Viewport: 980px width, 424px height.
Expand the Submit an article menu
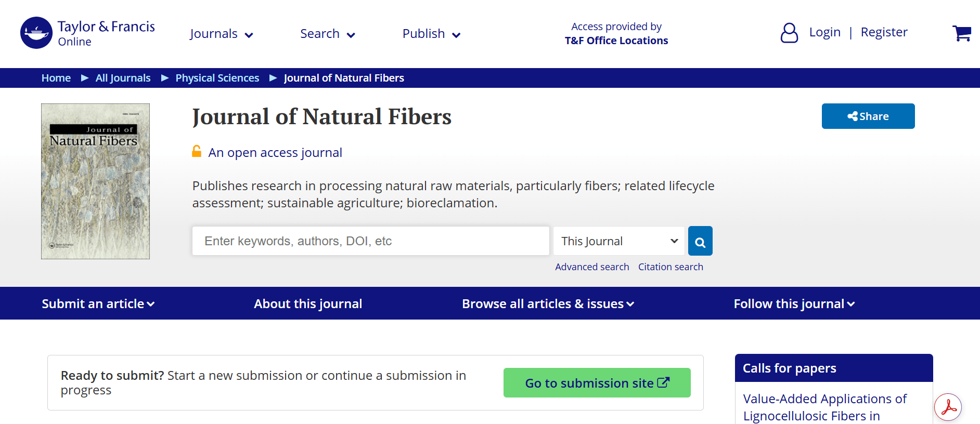coord(98,303)
